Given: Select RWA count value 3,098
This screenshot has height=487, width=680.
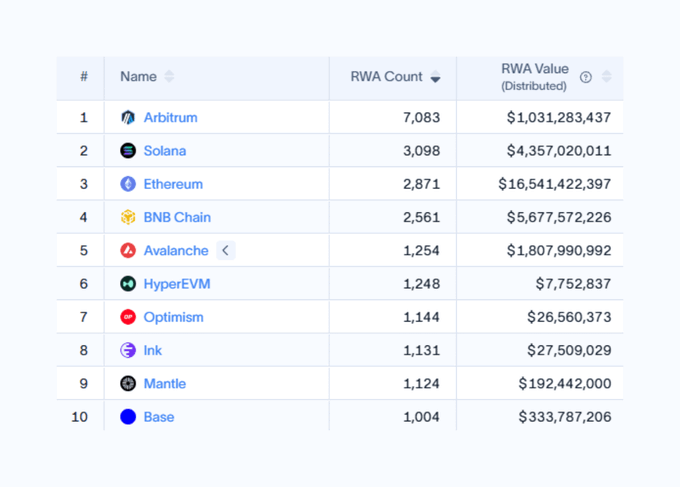Looking at the screenshot, I should [x=422, y=151].
